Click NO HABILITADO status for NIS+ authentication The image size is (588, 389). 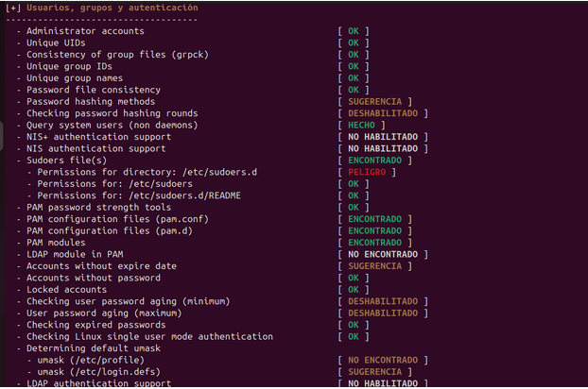[x=383, y=137]
